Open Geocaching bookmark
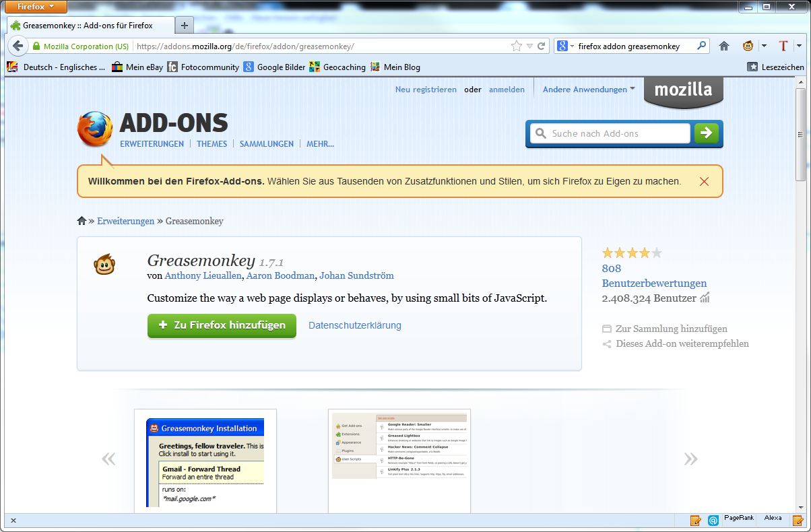Viewport: 811px width, 532px height. [337, 67]
